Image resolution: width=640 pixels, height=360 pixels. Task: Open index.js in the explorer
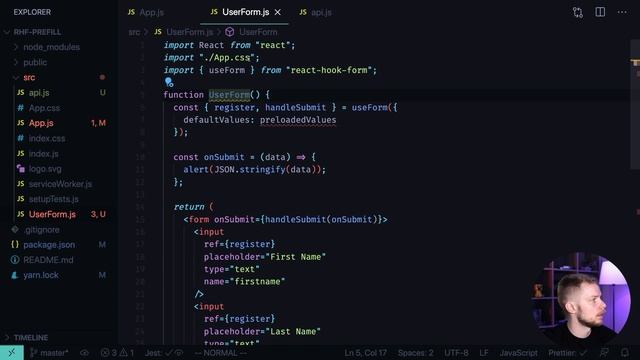43,153
